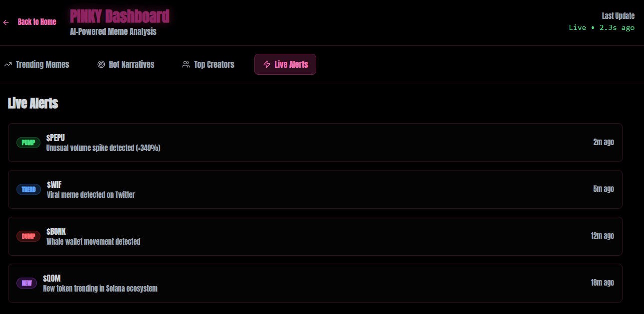The height and width of the screenshot is (314, 644).
Task: Click the people icon beside Top Creators
Action: [186, 64]
